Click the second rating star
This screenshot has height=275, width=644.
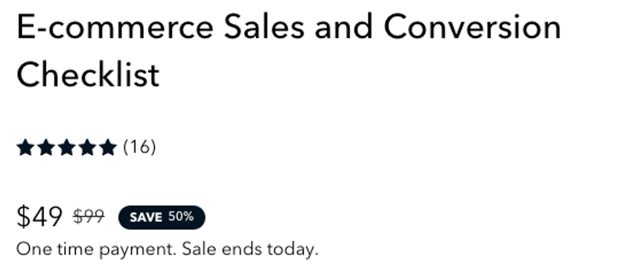(x=45, y=147)
